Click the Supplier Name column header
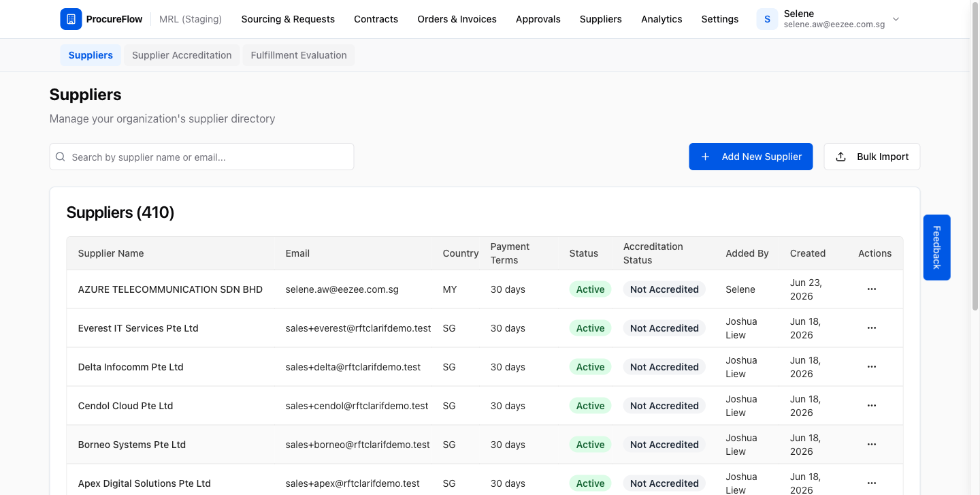This screenshot has height=495, width=980. click(111, 253)
